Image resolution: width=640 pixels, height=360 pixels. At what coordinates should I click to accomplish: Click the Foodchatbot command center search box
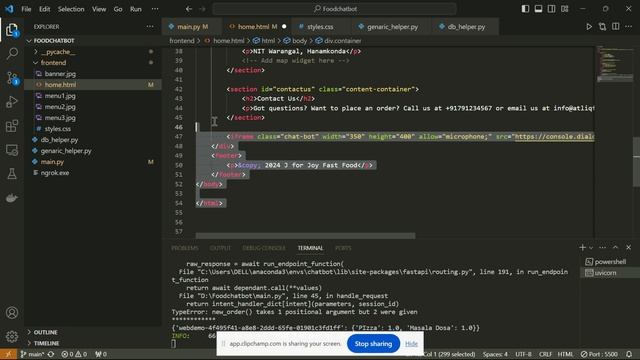tap(334, 9)
